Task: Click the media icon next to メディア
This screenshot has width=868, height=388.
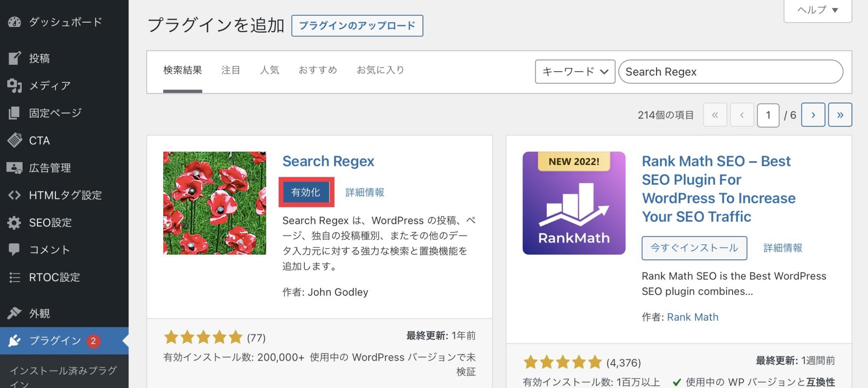Action: click(x=14, y=86)
